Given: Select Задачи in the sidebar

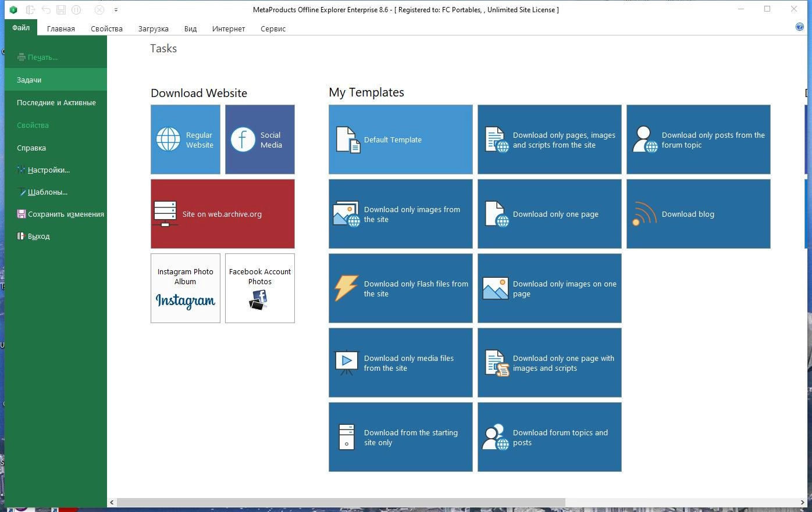Looking at the screenshot, I should (56, 80).
